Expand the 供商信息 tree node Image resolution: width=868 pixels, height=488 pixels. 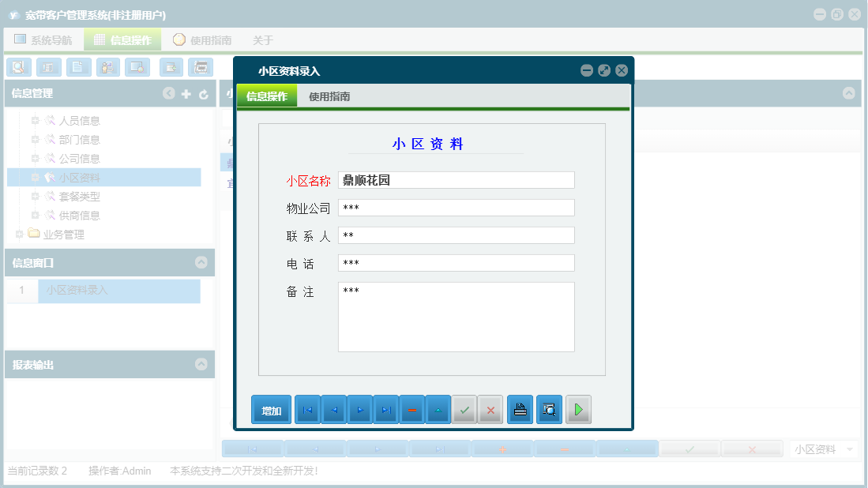click(x=35, y=216)
